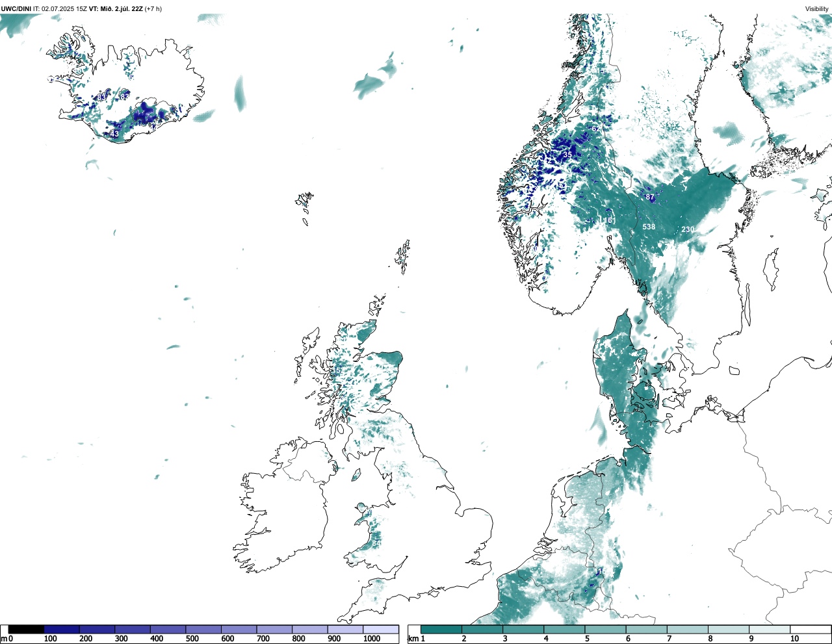Select the '200' tick on the metres legend
Image resolution: width=832 pixels, height=644 pixels.
86,639
